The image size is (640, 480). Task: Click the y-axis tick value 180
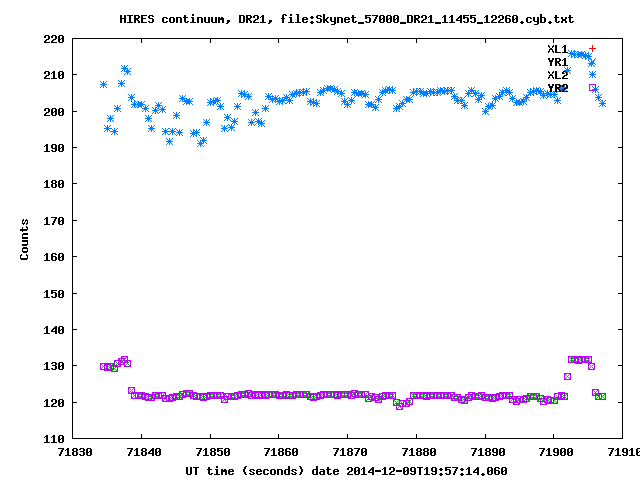click(x=54, y=184)
